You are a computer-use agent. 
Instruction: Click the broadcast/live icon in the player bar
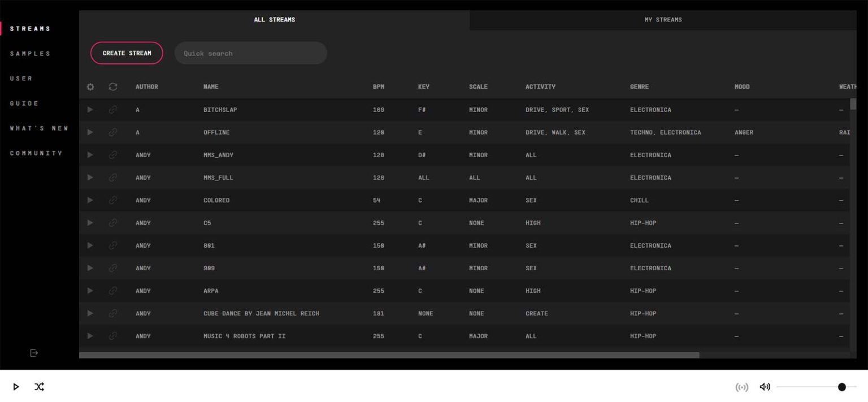coord(742,387)
